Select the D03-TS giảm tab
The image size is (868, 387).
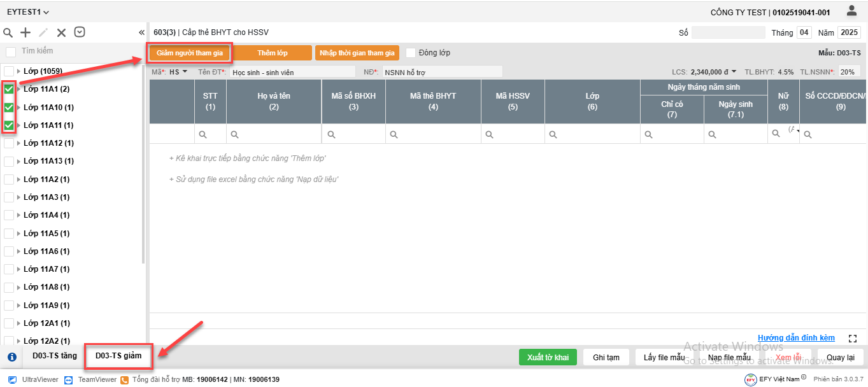118,356
